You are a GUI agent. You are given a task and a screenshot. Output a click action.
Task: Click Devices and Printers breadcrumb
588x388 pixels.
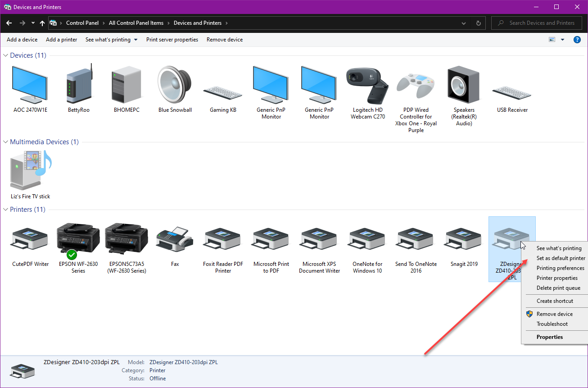[x=198, y=23]
